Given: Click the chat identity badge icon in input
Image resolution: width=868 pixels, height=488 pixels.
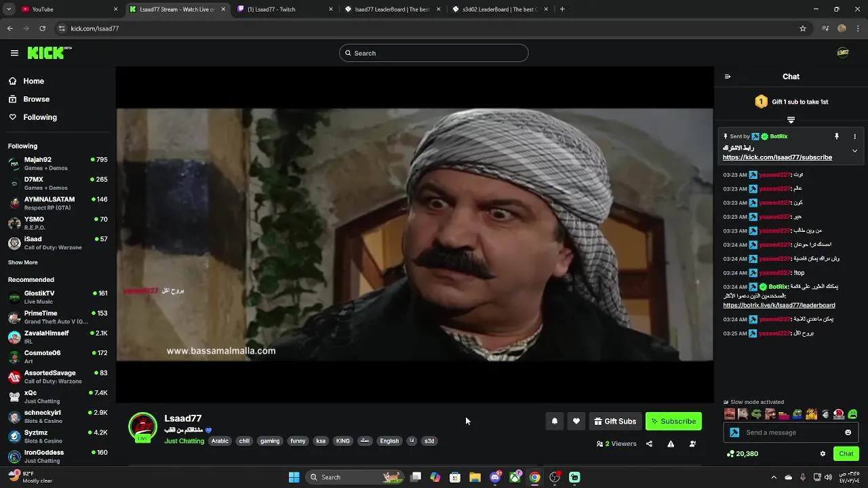Looking at the screenshot, I should (734, 432).
